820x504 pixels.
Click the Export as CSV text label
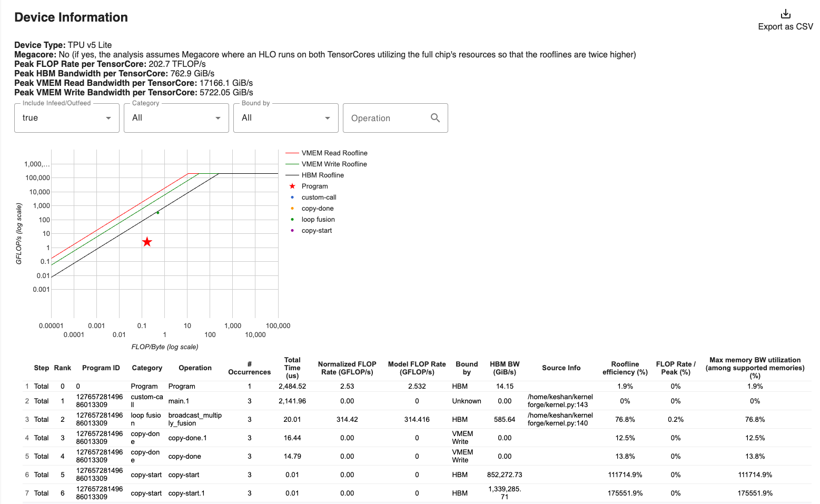click(x=785, y=27)
